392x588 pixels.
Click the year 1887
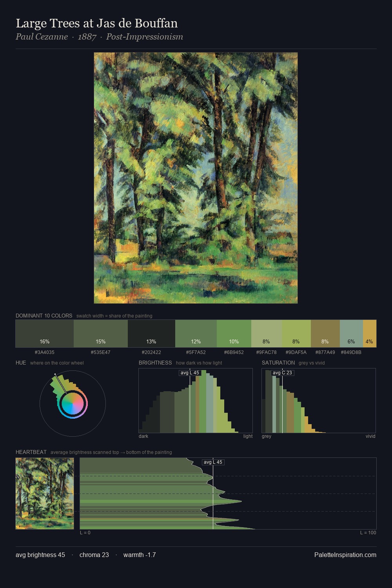[x=87, y=37]
